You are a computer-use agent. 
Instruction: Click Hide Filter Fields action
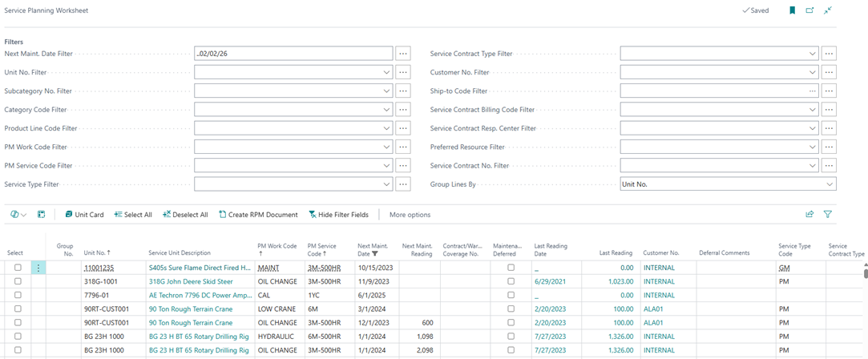pos(338,215)
